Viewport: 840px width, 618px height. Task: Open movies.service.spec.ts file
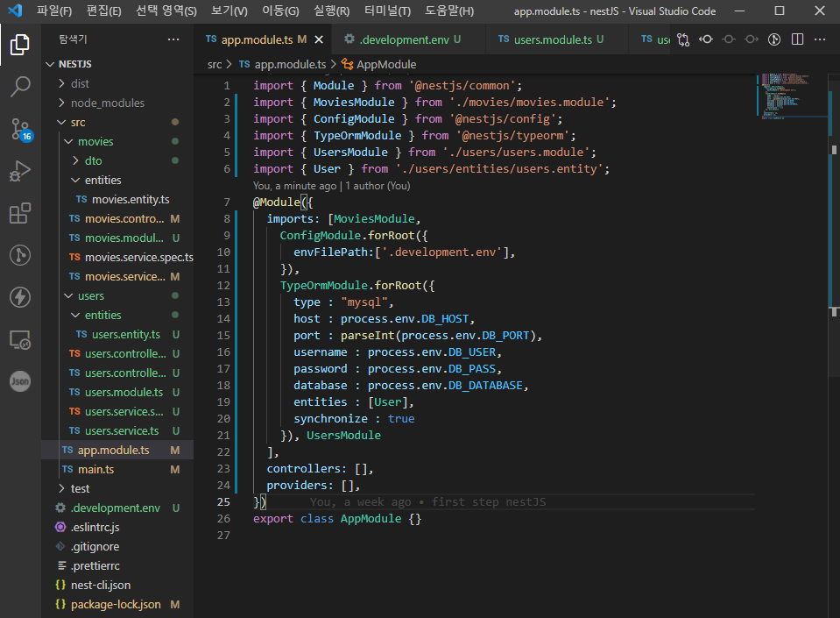[x=117, y=257]
